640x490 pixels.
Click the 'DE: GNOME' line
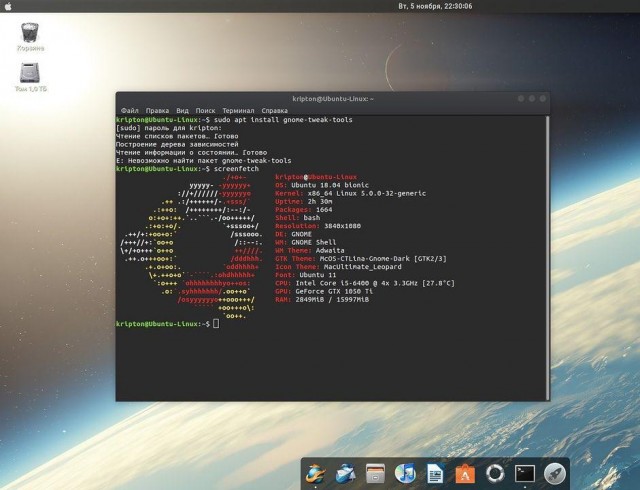click(293, 234)
